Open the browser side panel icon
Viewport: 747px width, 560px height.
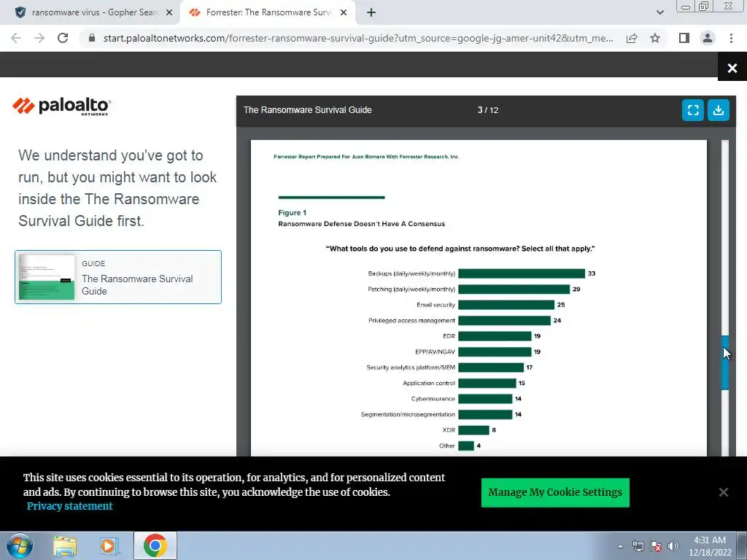(684, 38)
